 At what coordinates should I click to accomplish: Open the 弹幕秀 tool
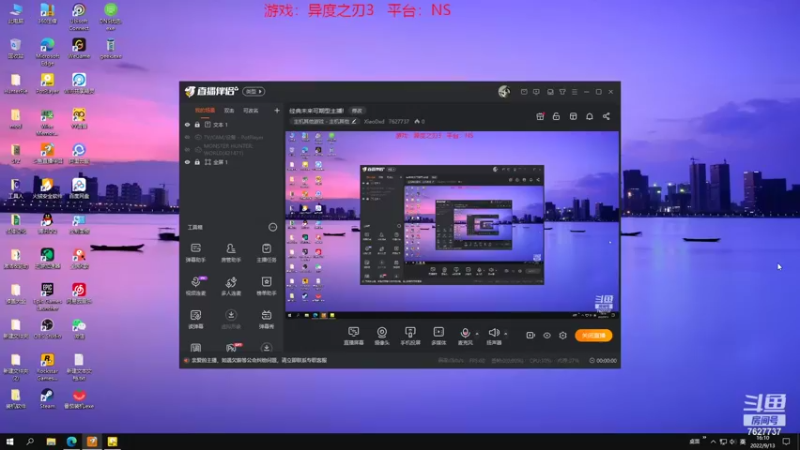pyautogui.click(x=266, y=319)
